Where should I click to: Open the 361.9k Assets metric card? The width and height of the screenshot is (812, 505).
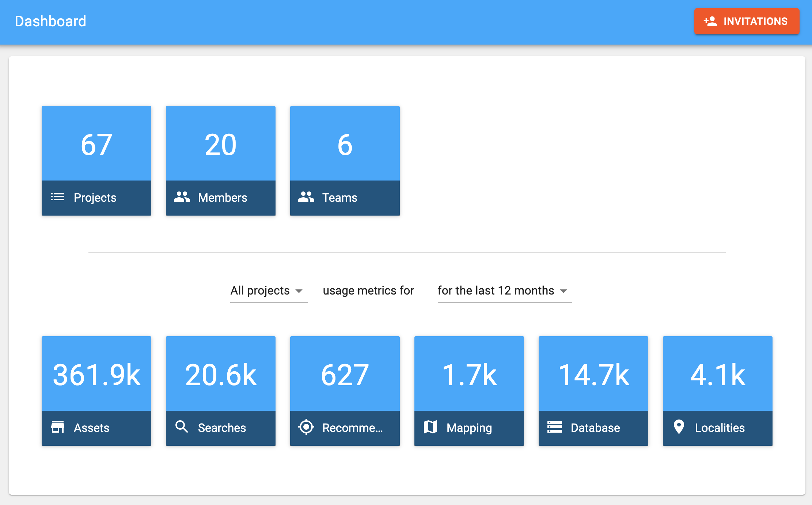tap(96, 375)
